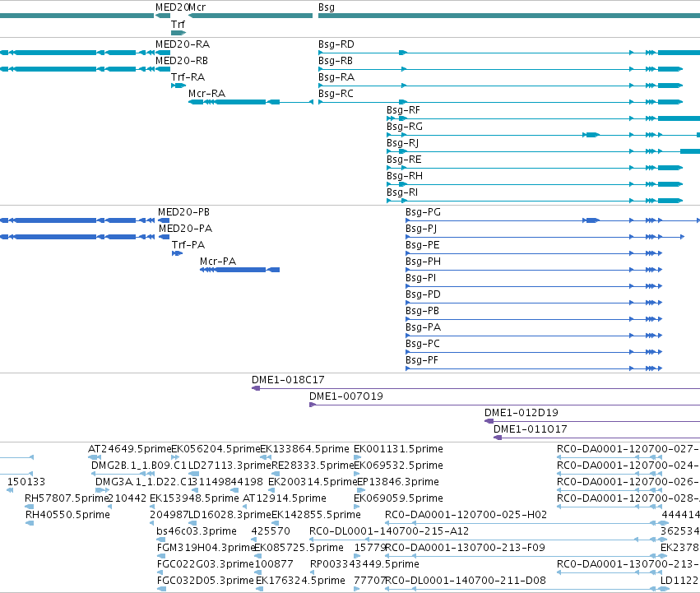The height and width of the screenshot is (593, 700).
Task: Select the EP13846.3prime EST label
Action: pyautogui.click(x=398, y=482)
